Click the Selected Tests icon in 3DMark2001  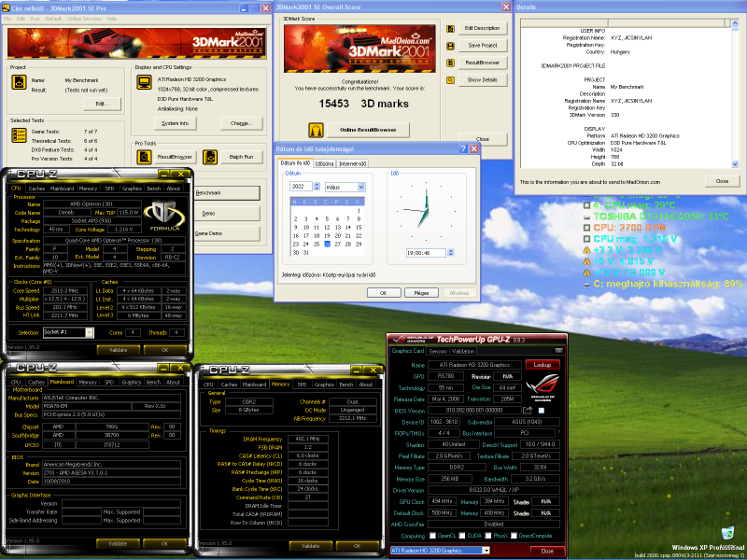[19, 135]
